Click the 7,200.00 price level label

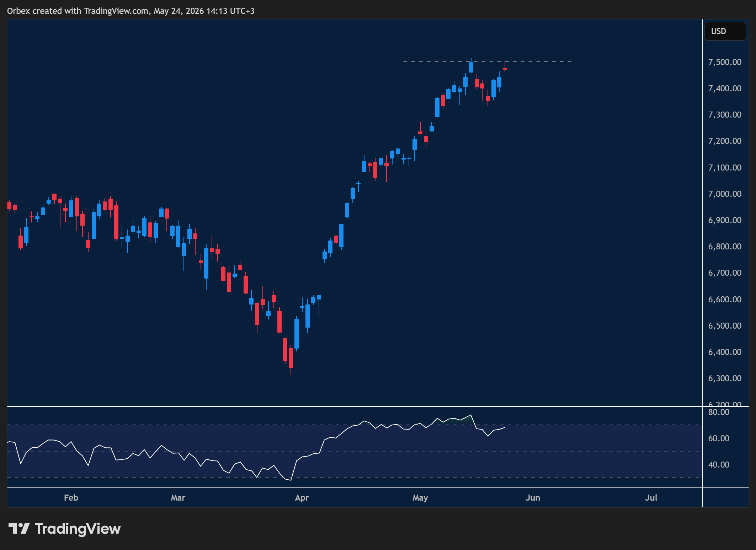click(x=725, y=141)
